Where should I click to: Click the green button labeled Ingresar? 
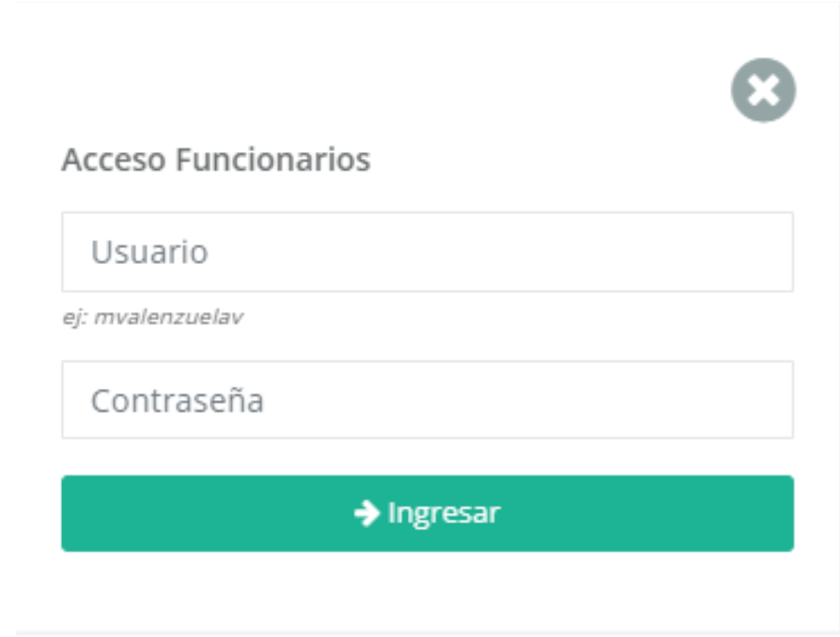pyautogui.click(x=428, y=513)
